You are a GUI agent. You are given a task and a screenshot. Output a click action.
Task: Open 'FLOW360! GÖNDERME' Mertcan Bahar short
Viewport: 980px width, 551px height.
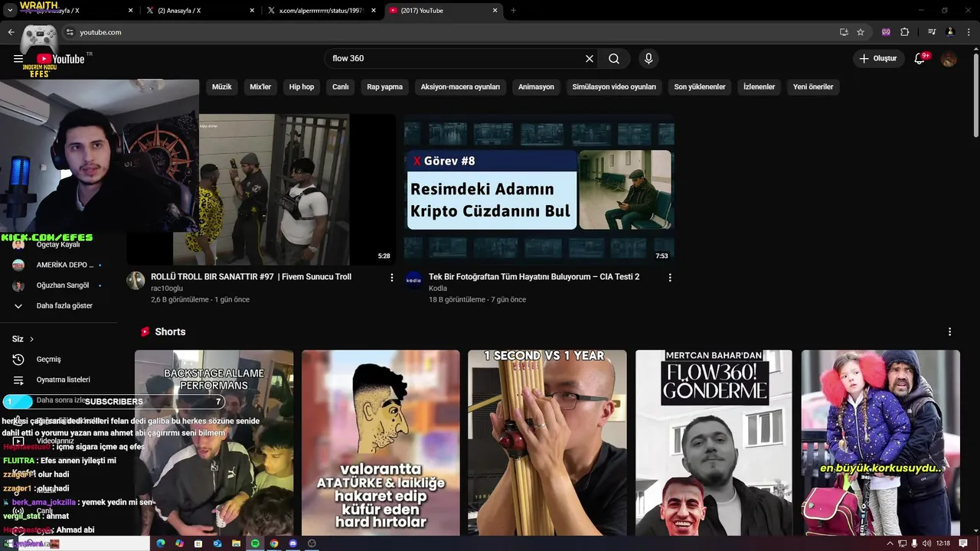click(x=714, y=442)
